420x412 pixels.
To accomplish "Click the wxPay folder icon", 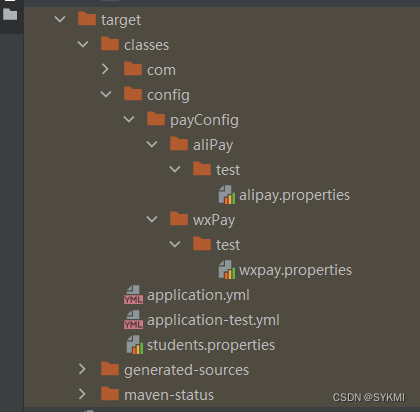I will tap(179, 219).
